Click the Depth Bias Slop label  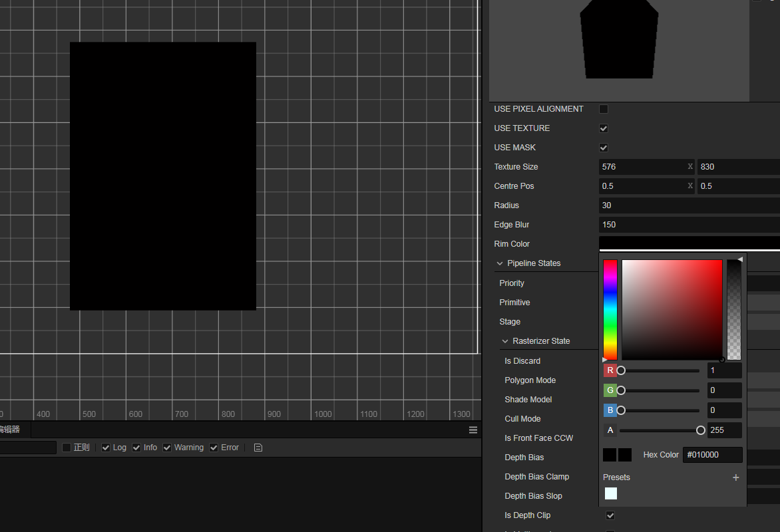point(533,496)
